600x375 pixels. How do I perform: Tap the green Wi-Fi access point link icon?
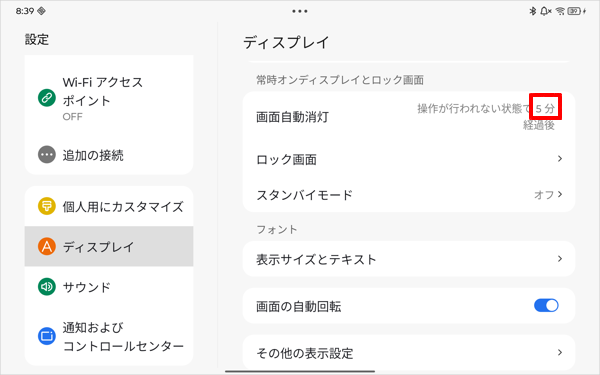47,98
